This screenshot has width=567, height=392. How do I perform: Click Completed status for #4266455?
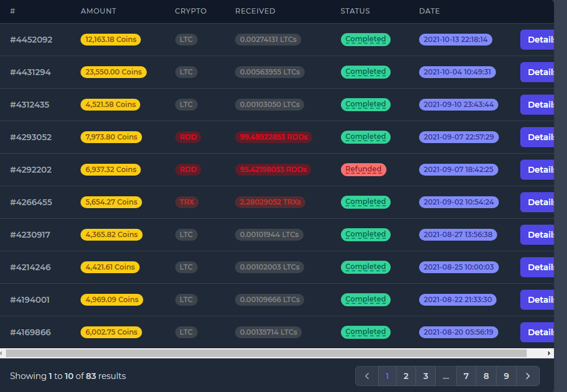[x=366, y=202]
